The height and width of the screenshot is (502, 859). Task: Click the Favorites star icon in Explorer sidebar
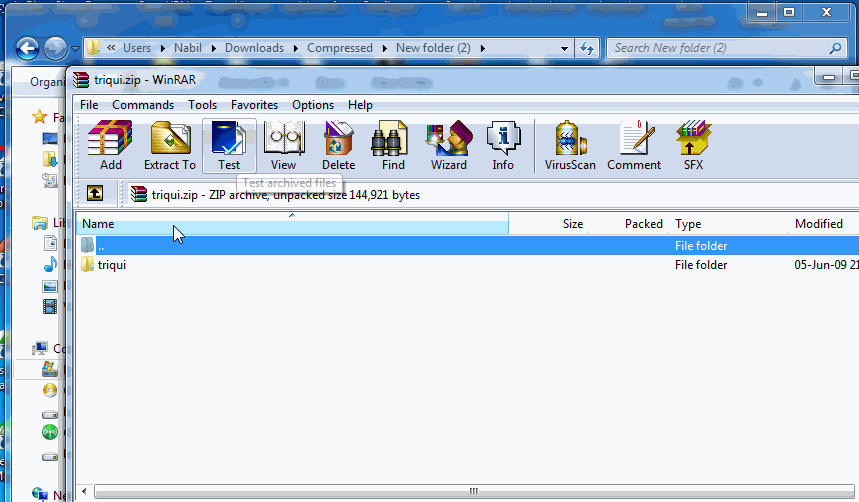click(39, 116)
